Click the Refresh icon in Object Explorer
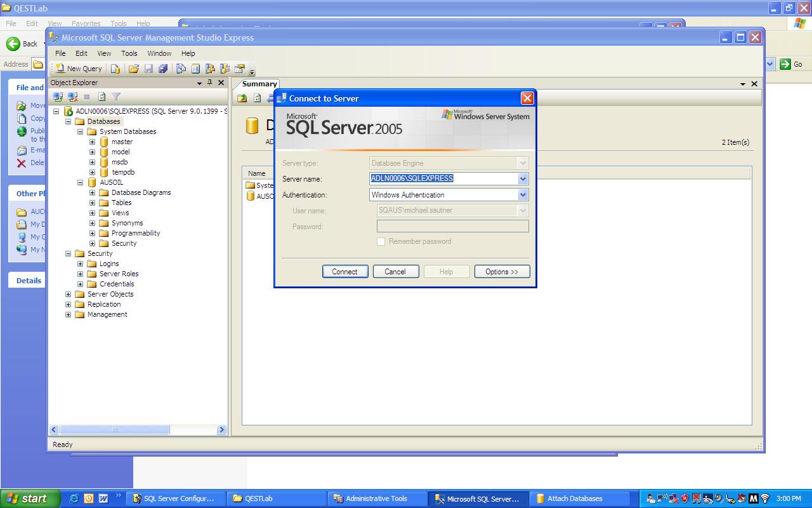This screenshot has width=812, height=508. pos(101,97)
